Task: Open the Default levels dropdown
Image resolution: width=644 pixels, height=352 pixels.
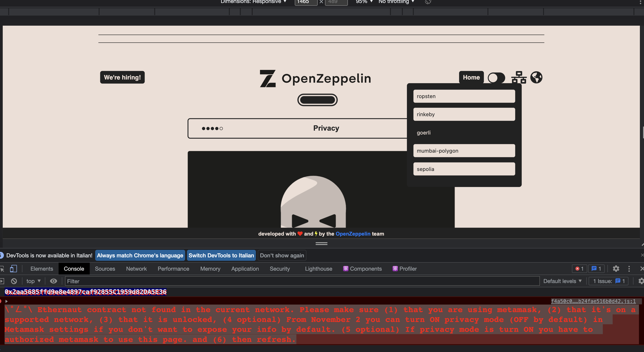Action: 563,281
